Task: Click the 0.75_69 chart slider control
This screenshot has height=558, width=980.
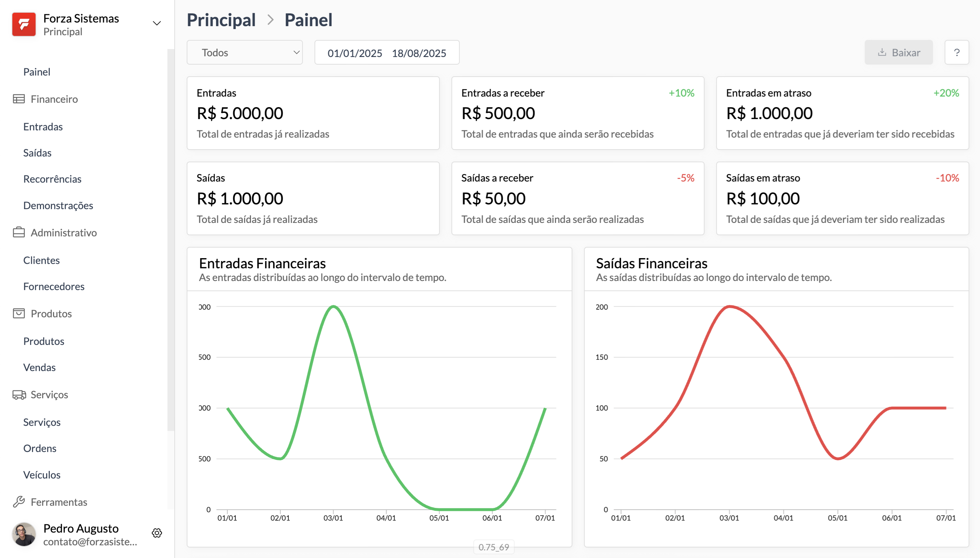Action: click(494, 547)
